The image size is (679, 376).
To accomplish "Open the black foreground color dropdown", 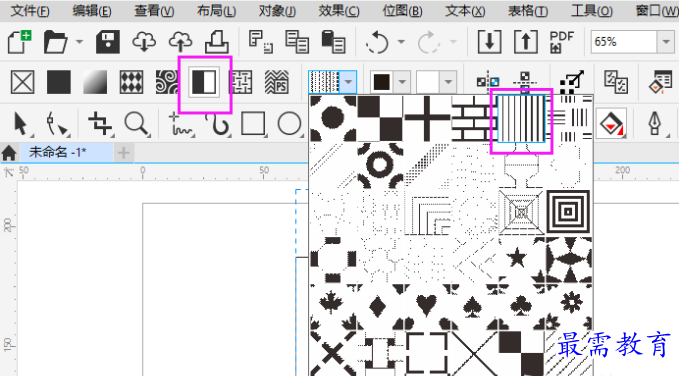I will pos(402,82).
